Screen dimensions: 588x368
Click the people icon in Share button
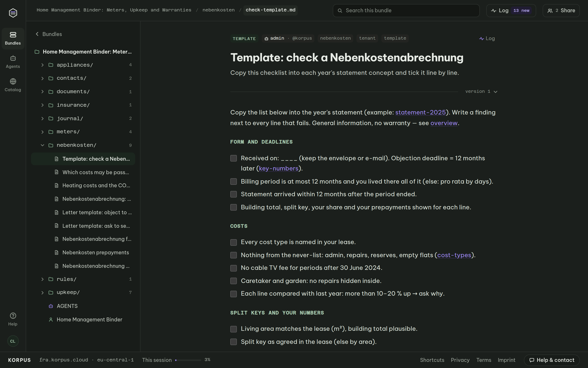click(550, 10)
